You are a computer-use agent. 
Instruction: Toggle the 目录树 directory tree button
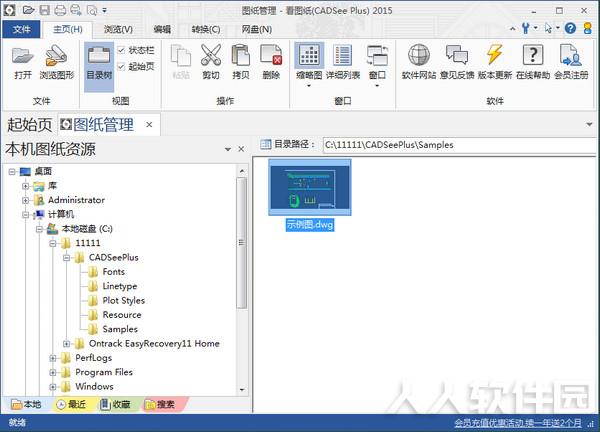click(99, 66)
